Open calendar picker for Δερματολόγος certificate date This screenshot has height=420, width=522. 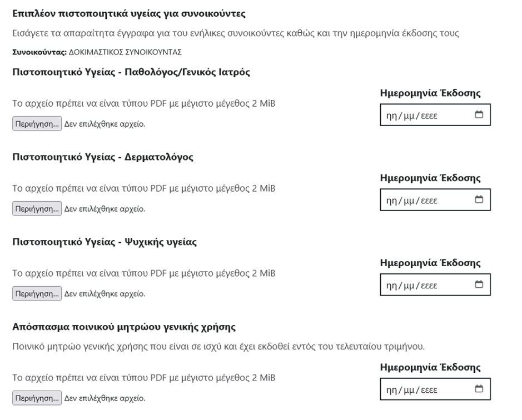[x=479, y=200]
